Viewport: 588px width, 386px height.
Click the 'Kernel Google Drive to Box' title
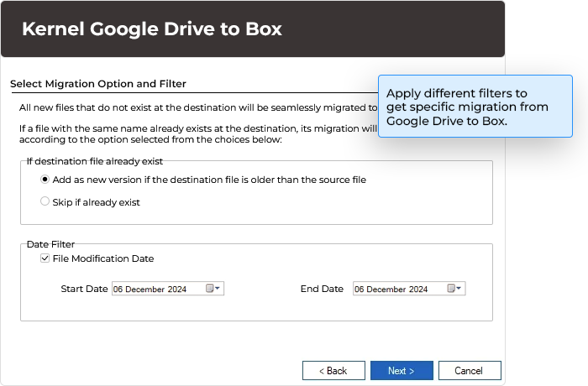coord(152,29)
